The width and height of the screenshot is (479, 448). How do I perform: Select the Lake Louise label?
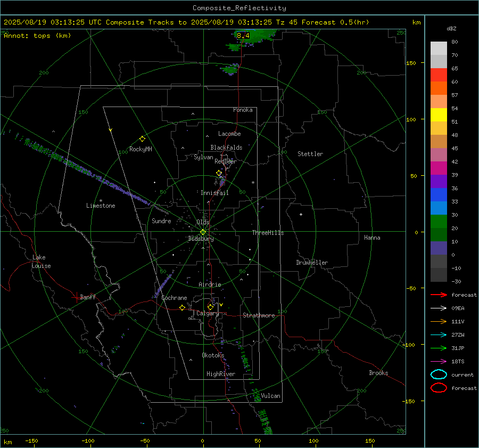(41, 262)
